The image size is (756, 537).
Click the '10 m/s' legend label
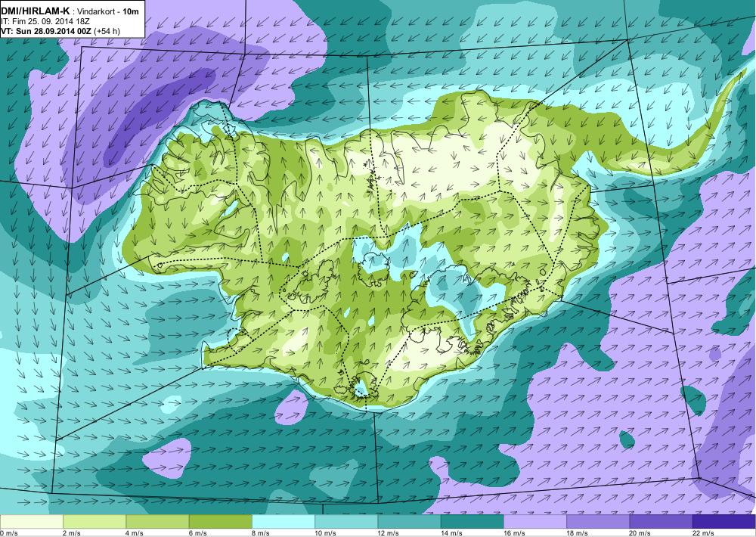tap(325, 533)
